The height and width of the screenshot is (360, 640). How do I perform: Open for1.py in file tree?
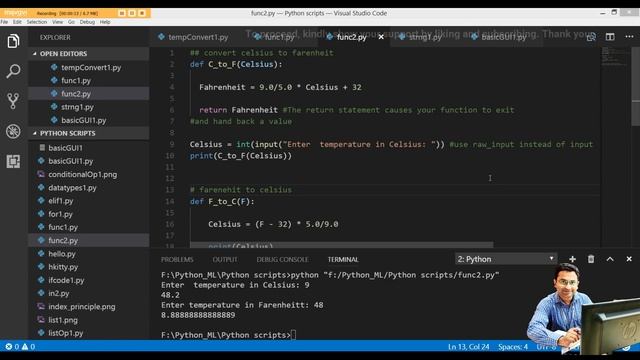pos(89,214)
